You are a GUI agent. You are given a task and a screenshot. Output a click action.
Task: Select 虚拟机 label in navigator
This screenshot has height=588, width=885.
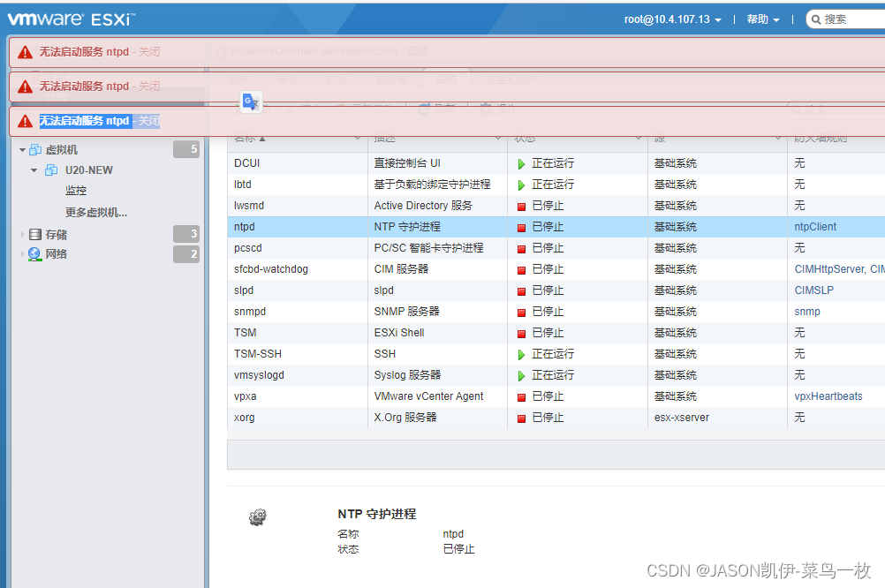[62, 149]
